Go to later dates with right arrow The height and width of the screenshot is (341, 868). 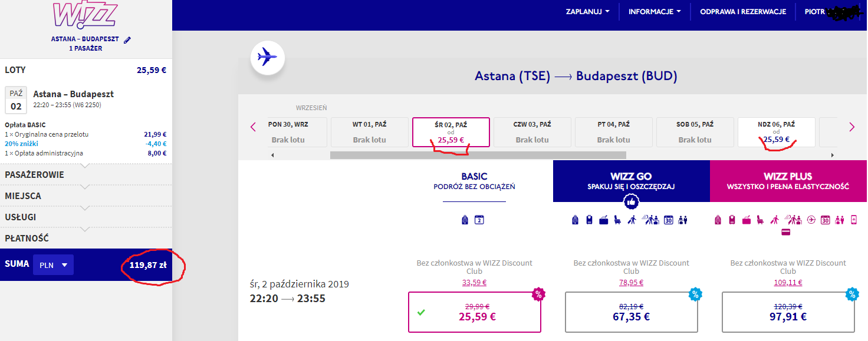coord(851,127)
